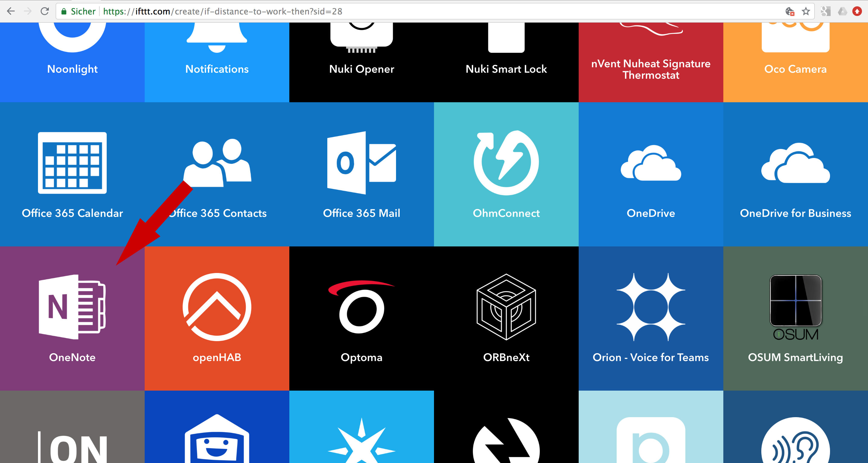868x463 pixels.
Task: Choose the openHAB service icon
Action: (x=217, y=307)
